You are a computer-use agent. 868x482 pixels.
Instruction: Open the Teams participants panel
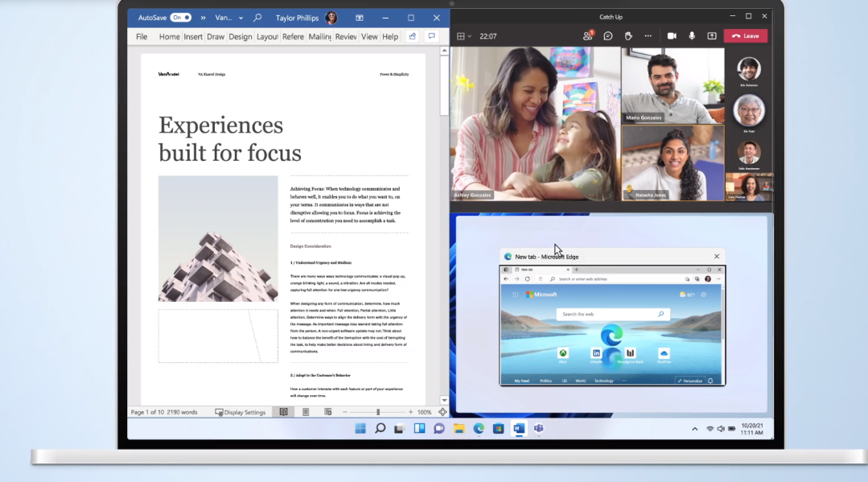click(587, 36)
